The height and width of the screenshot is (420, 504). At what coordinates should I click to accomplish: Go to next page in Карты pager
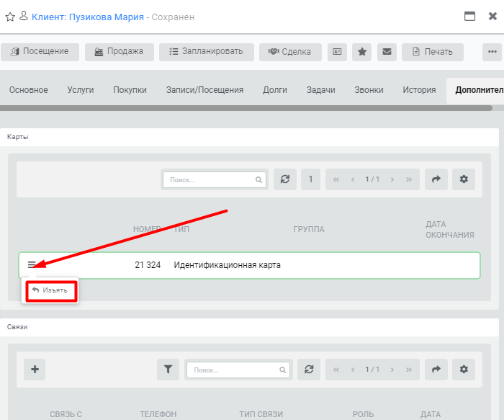[392, 179]
